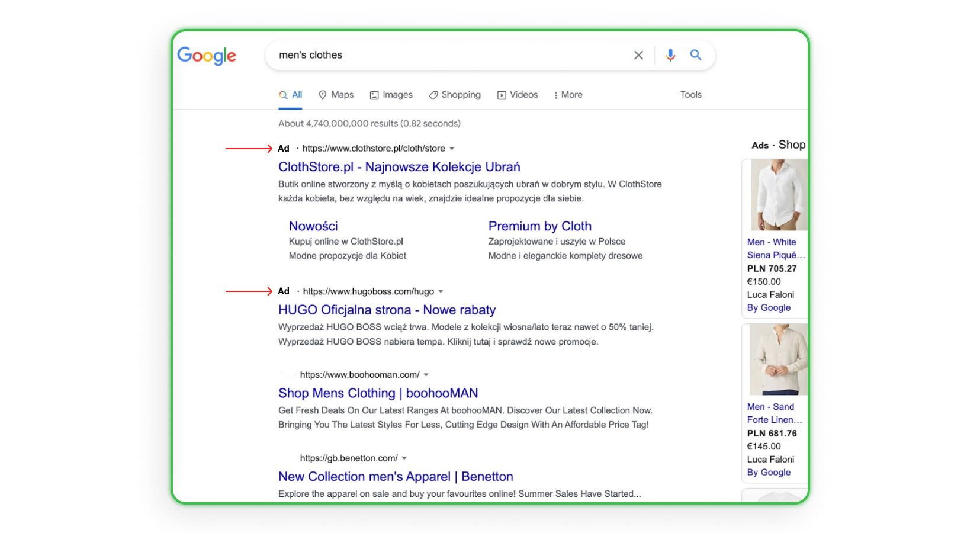
Task: Open the Tools option
Action: tap(690, 95)
